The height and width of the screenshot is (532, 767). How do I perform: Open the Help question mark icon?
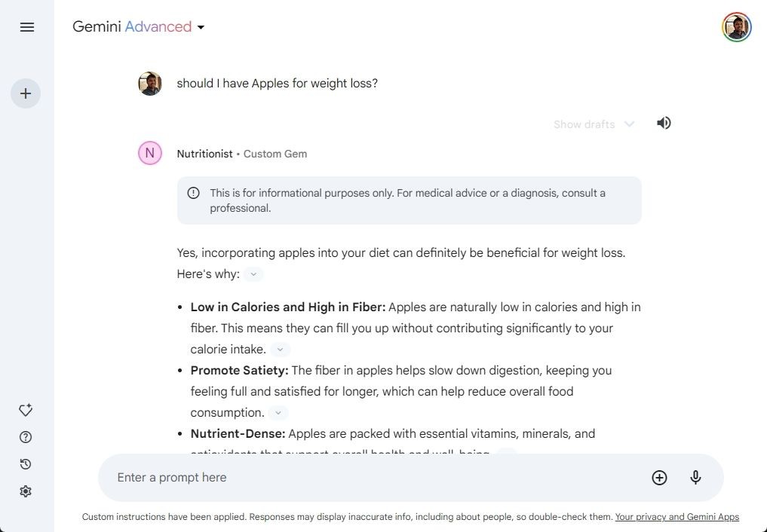[26, 437]
